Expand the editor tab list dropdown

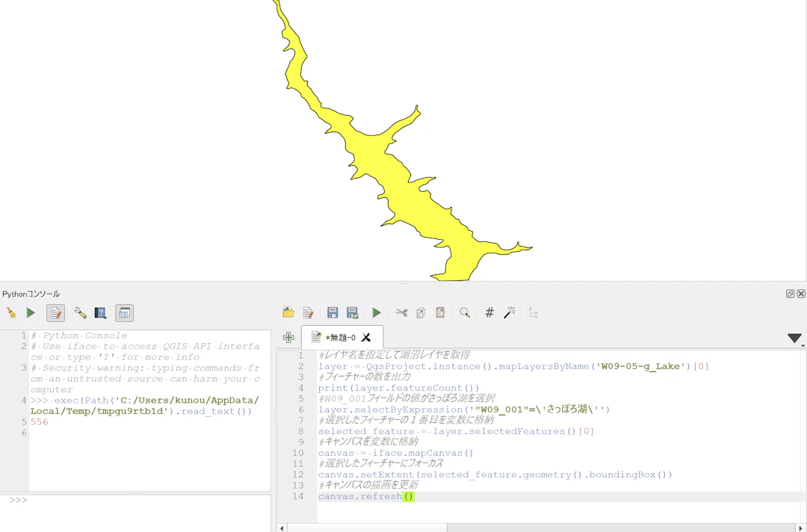[794, 338]
